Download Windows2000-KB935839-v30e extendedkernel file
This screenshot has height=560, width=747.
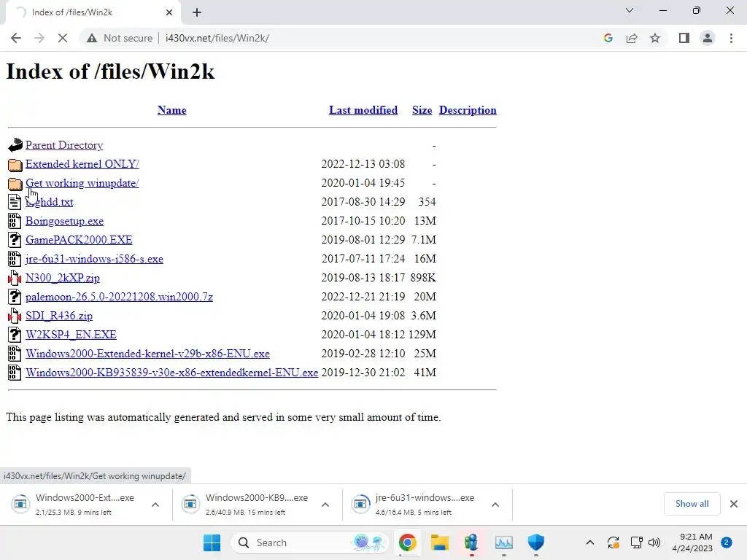(172, 373)
